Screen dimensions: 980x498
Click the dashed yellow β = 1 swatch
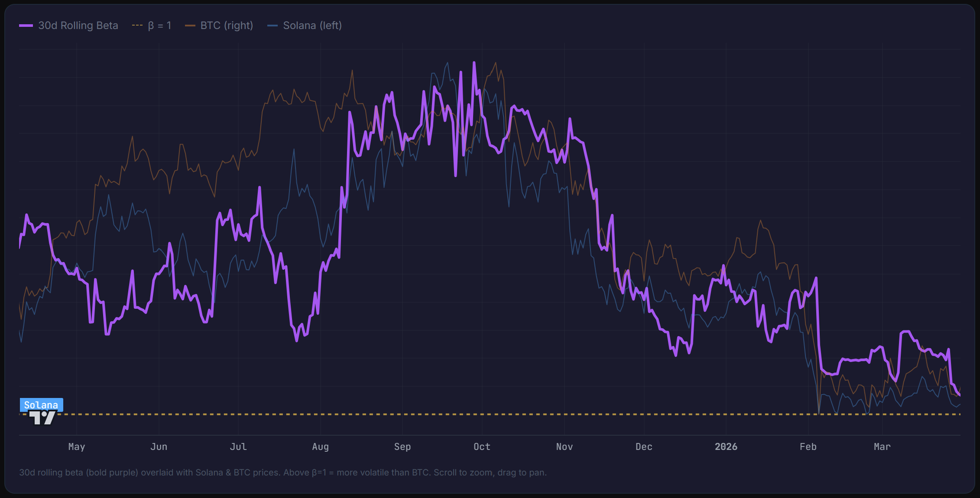click(x=137, y=26)
